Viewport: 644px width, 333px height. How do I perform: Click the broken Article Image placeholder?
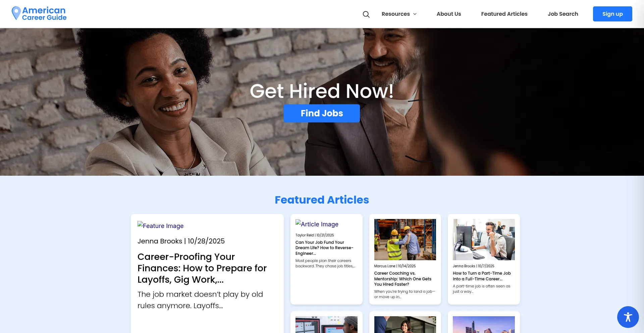tap(317, 224)
